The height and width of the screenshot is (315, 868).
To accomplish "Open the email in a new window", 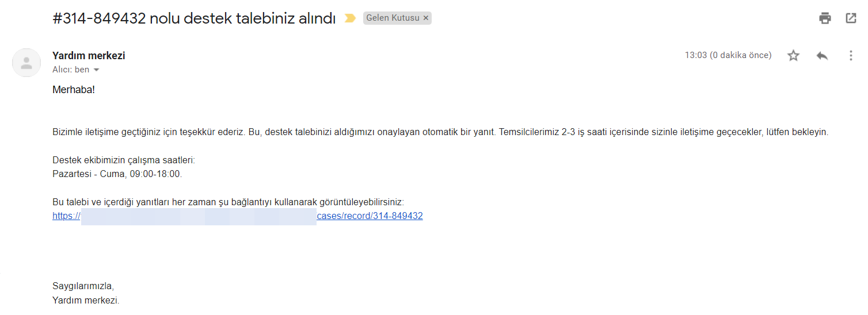I will pyautogui.click(x=851, y=18).
